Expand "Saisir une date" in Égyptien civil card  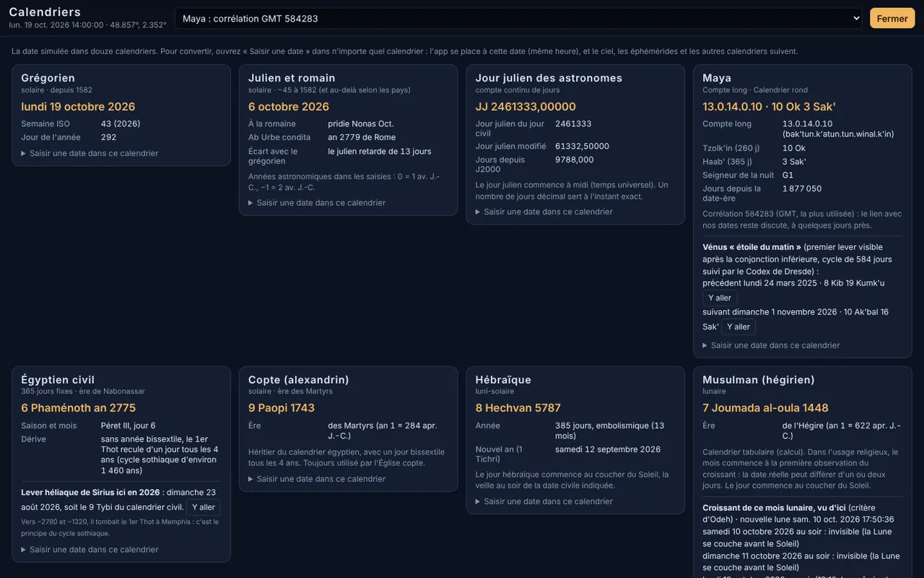click(x=90, y=550)
